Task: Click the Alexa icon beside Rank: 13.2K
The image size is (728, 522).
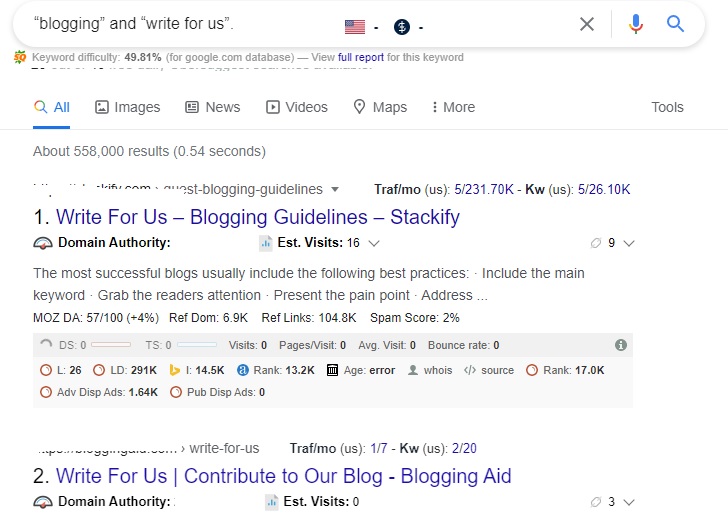Action: point(242,370)
